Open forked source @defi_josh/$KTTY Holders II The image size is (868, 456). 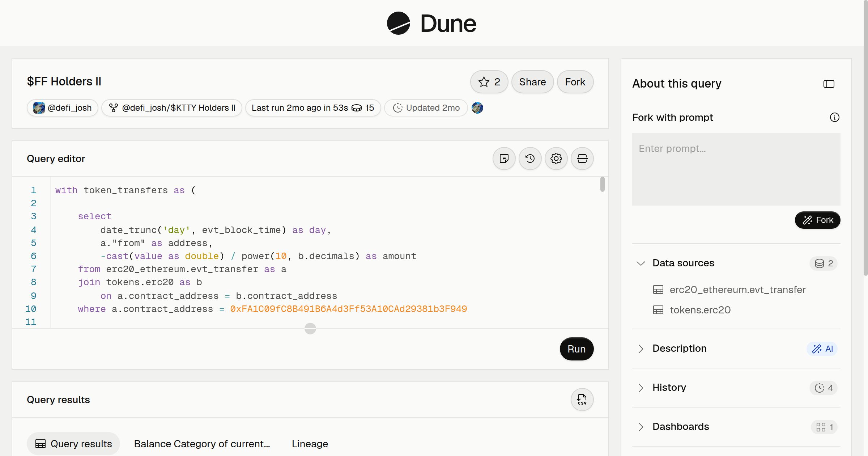point(172,108)
